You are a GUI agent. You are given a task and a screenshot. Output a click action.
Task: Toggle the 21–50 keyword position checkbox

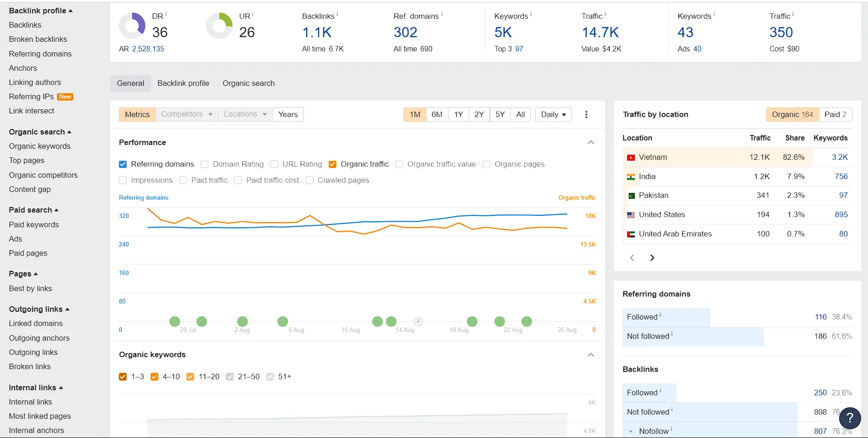(x=230, y=377)
